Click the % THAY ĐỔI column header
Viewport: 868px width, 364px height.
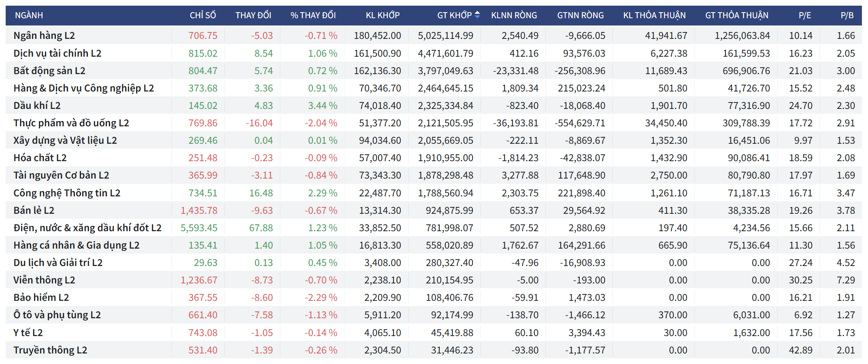click(313, 15)
